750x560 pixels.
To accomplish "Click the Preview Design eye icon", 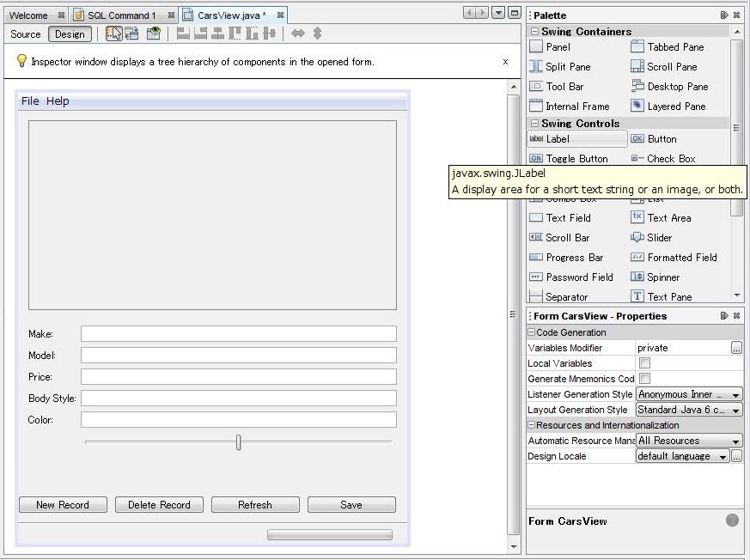I will click(x=153, y=33).
